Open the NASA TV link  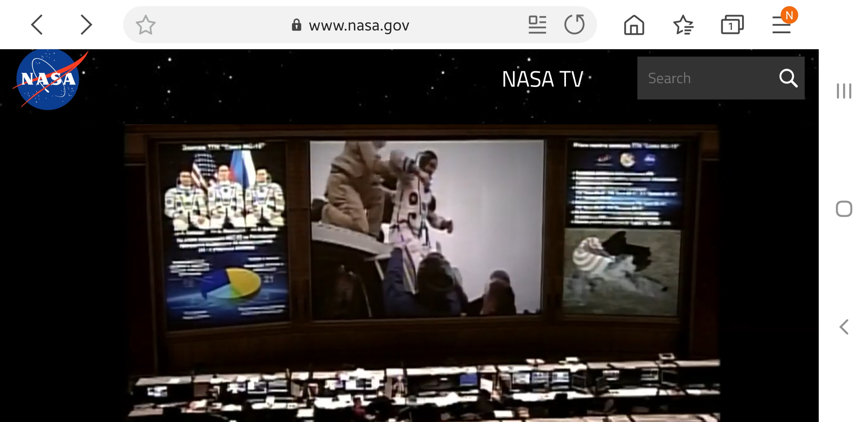[542, 79]
